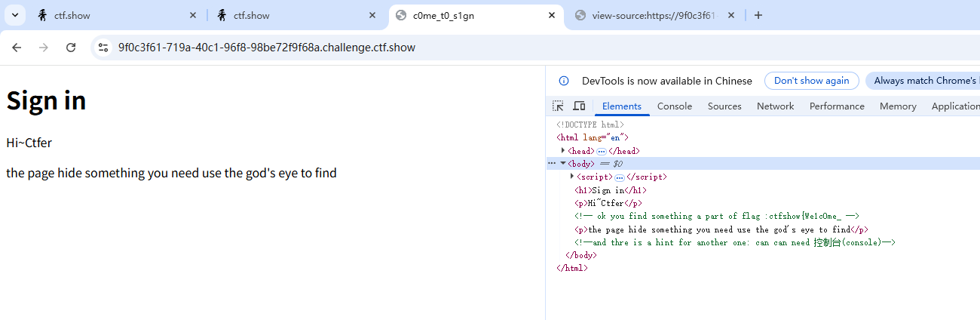
Task: Close the second ctf.show tab
Action: point(372,15)
